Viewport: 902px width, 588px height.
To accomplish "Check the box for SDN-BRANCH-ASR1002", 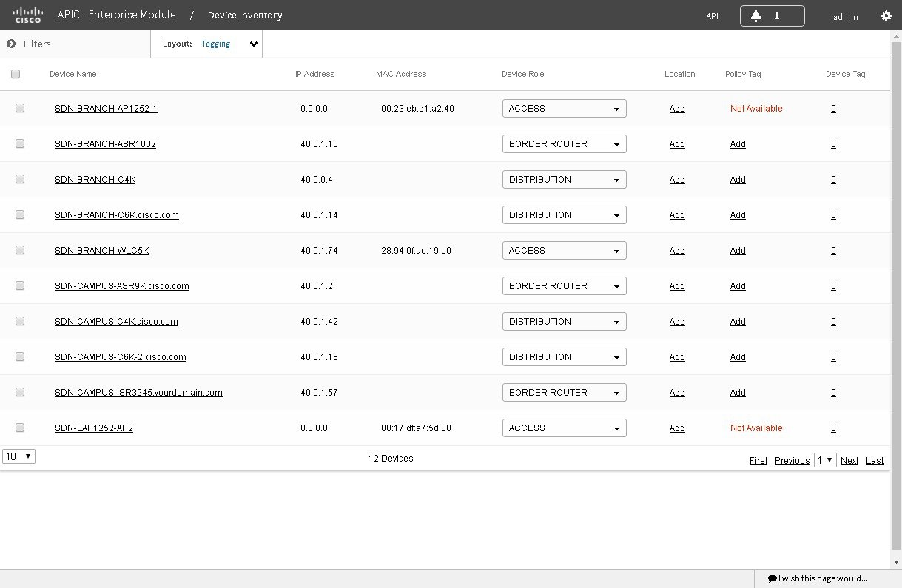I will click(x=20, y=143).
